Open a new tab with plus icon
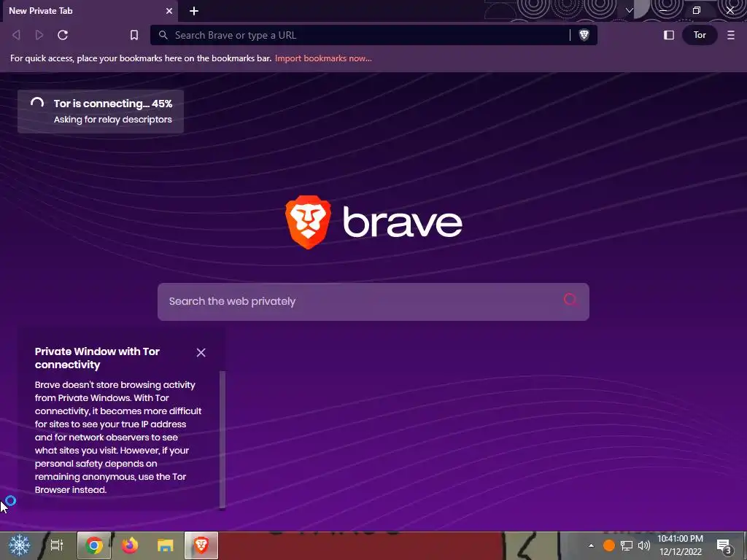Viewport: 747px width, 560px height. (x=194, y=10)
